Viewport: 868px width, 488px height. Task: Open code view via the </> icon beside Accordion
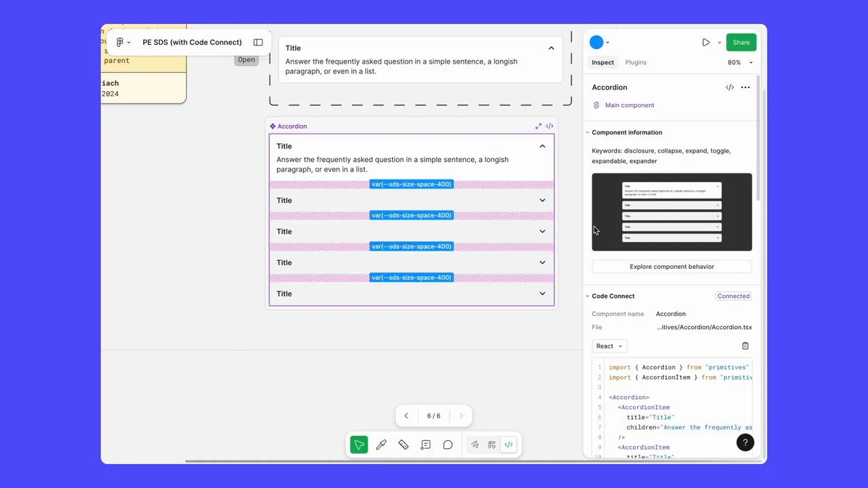point(729,87)
